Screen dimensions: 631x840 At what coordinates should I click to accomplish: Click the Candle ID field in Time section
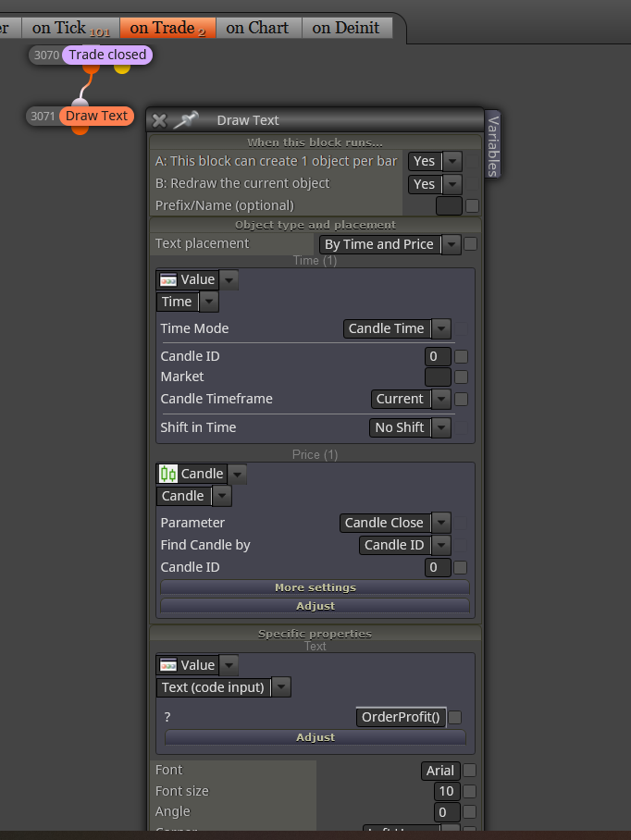pyautogui.click(x=438, y=357)
